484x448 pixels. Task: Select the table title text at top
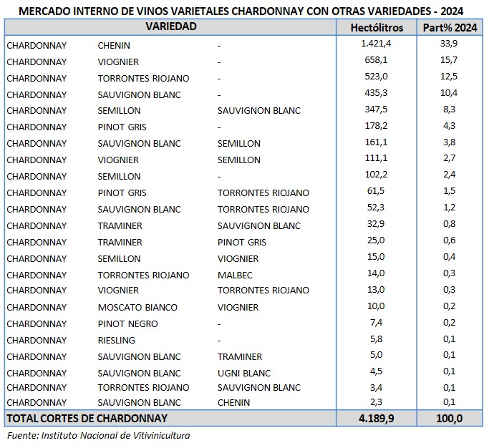coord(242,9)
